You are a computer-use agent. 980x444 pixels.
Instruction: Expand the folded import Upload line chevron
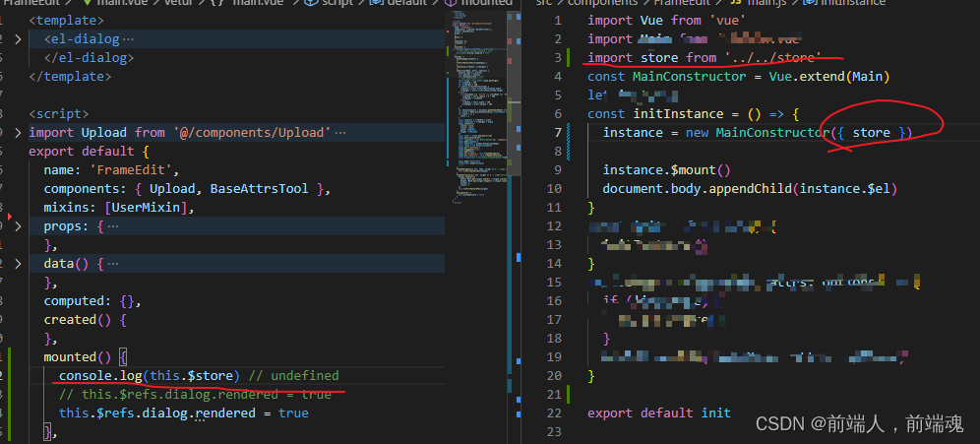[x=18, y=133]
